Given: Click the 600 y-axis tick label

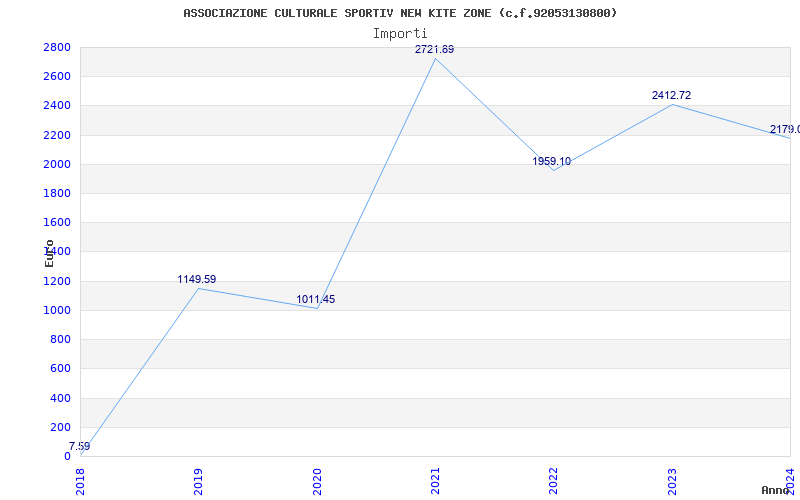Looking at the screenshot, I should click(60, 368).
